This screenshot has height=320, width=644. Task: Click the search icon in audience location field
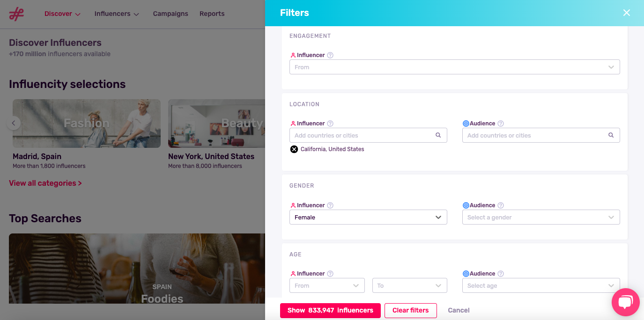(611, 135)
